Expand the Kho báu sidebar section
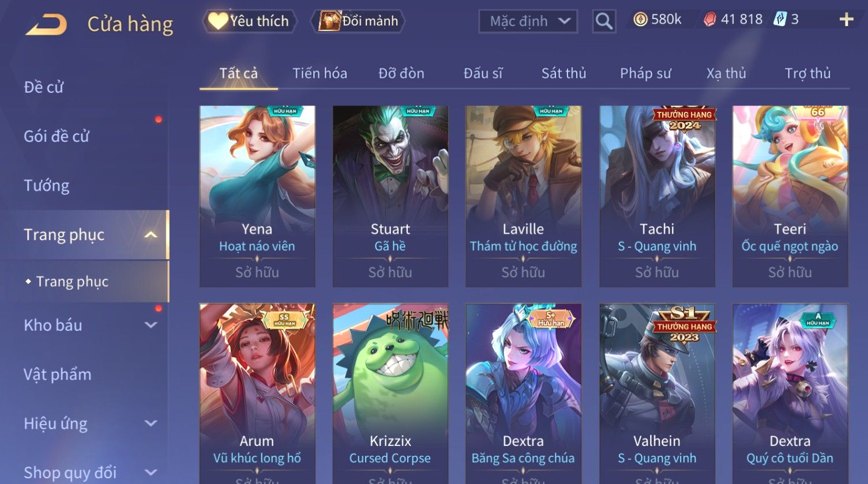This screenshot has height=484, width=868. (x=151, y=325)
